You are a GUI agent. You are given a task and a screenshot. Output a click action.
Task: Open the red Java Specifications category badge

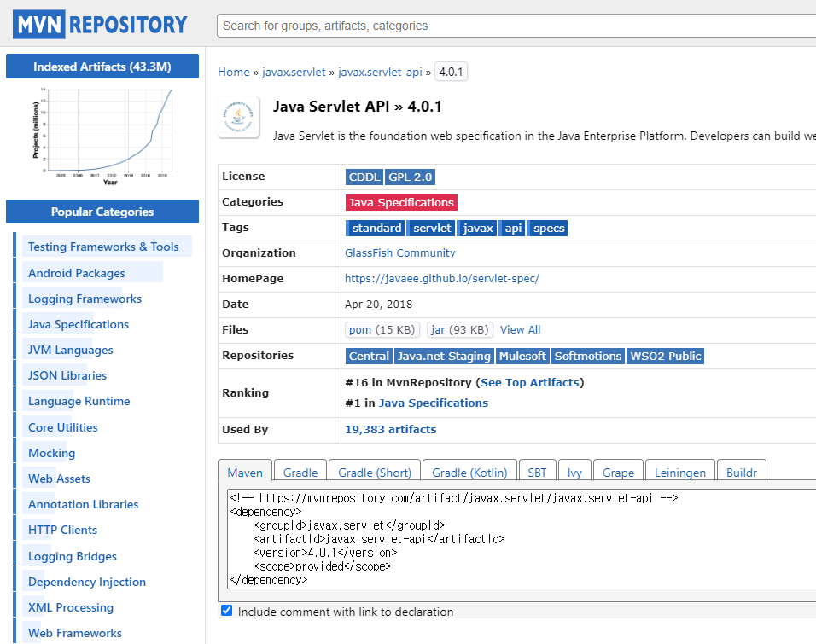click(x=401, y=202)
